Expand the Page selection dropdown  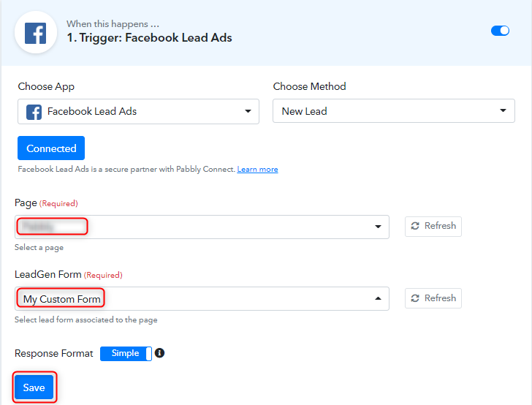202,227
